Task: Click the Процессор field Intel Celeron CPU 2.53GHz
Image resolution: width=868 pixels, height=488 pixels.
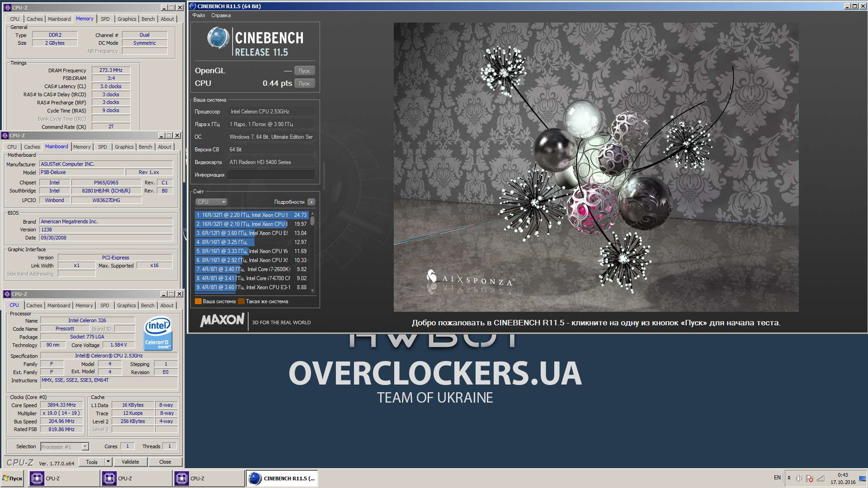Action: 271,112
